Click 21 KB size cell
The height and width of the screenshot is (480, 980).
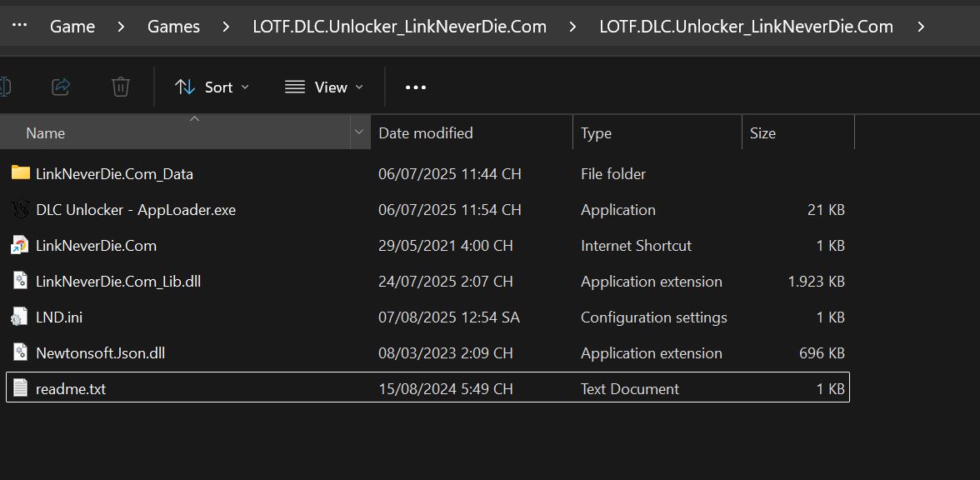pyautogui.click(x=827, y=210)
